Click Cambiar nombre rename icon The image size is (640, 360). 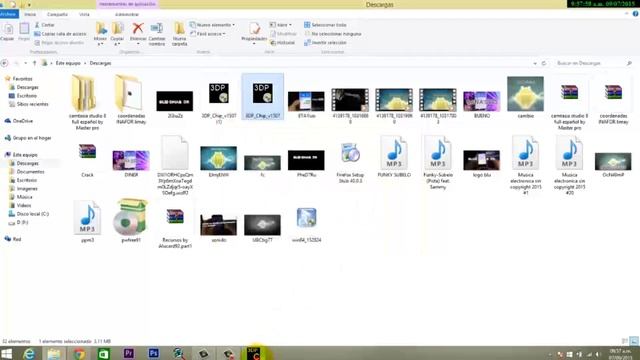tap(157, 33)
